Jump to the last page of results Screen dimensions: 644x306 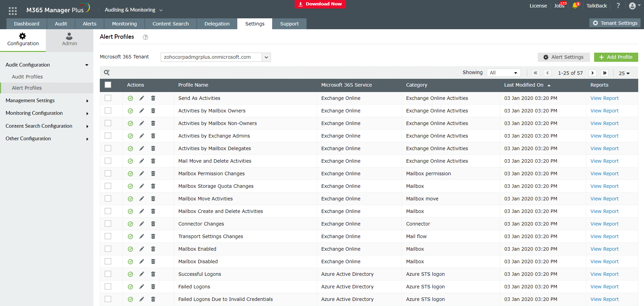(605, 73)
